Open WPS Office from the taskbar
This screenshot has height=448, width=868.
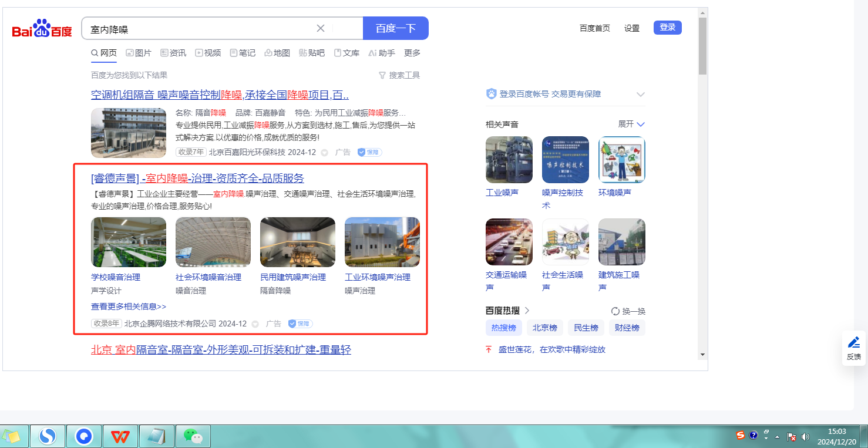tap(121, 436)
